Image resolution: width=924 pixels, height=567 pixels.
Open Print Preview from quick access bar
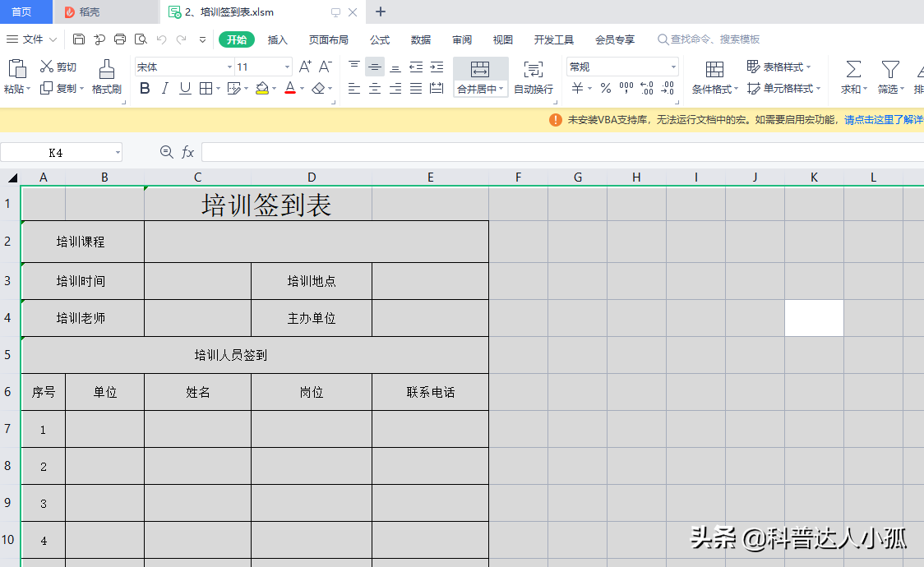(x=141, y=39)
